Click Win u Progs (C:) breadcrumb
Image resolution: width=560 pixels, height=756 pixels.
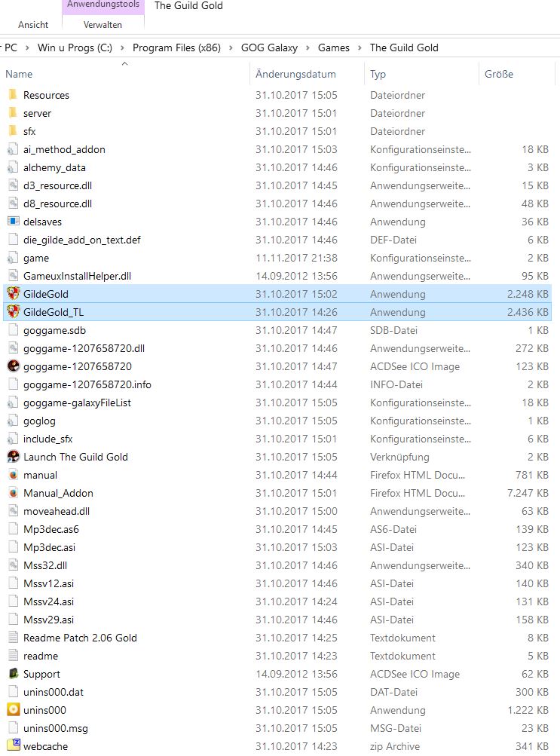pyautogui.click(x=75, y=47)
